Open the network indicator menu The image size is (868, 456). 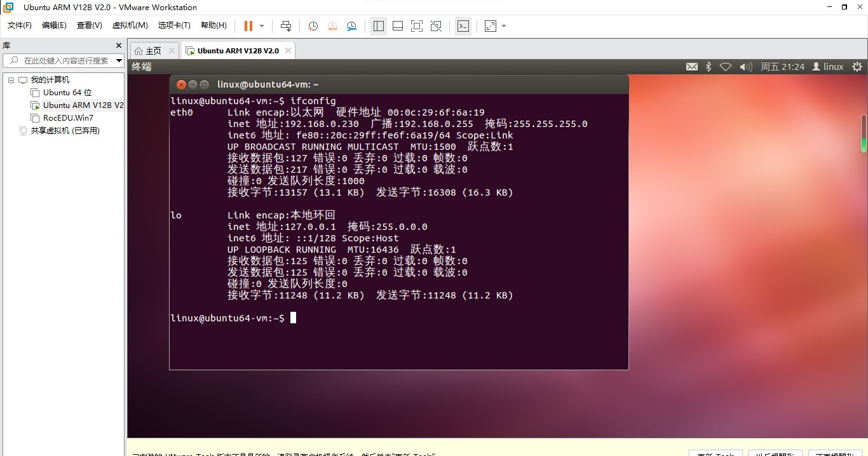point(726,67)
